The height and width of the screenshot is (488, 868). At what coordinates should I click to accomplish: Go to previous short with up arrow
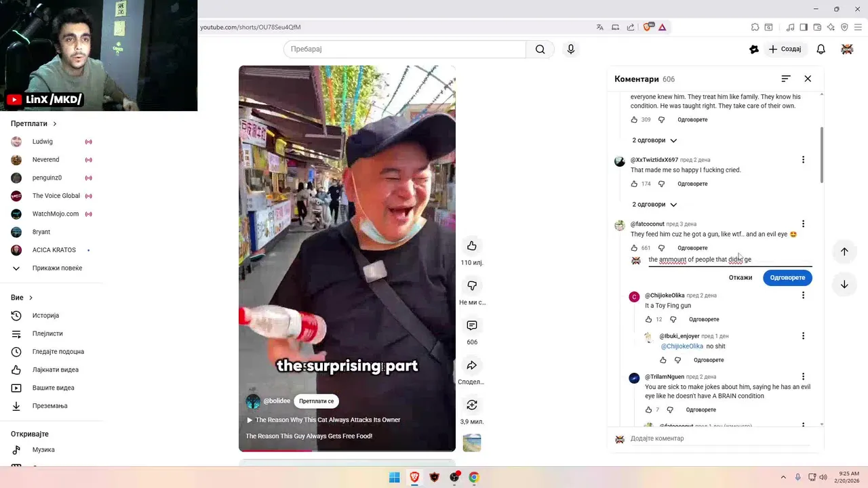click(844, 251)
